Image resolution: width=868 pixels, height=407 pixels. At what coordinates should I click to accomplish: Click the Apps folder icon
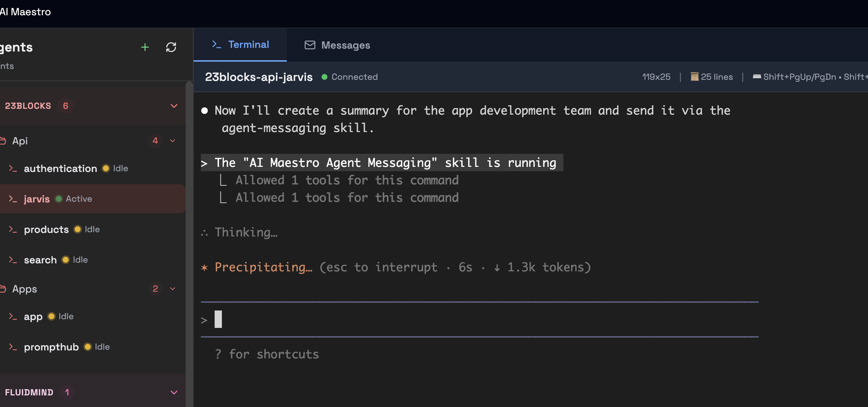pyautogui.click(x=3, y=289)
